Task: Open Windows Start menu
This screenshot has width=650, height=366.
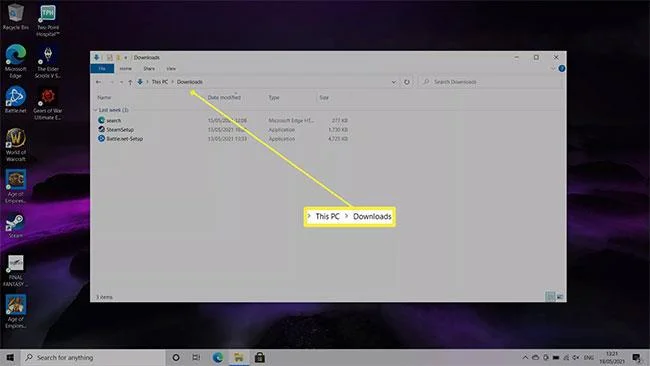Action: pos(10,357)
